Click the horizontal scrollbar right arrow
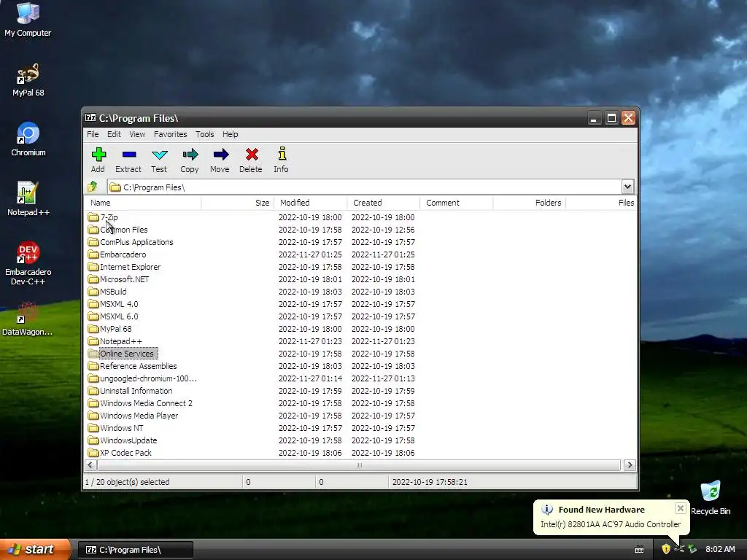The image size is (747, 560). pos(630,464)
